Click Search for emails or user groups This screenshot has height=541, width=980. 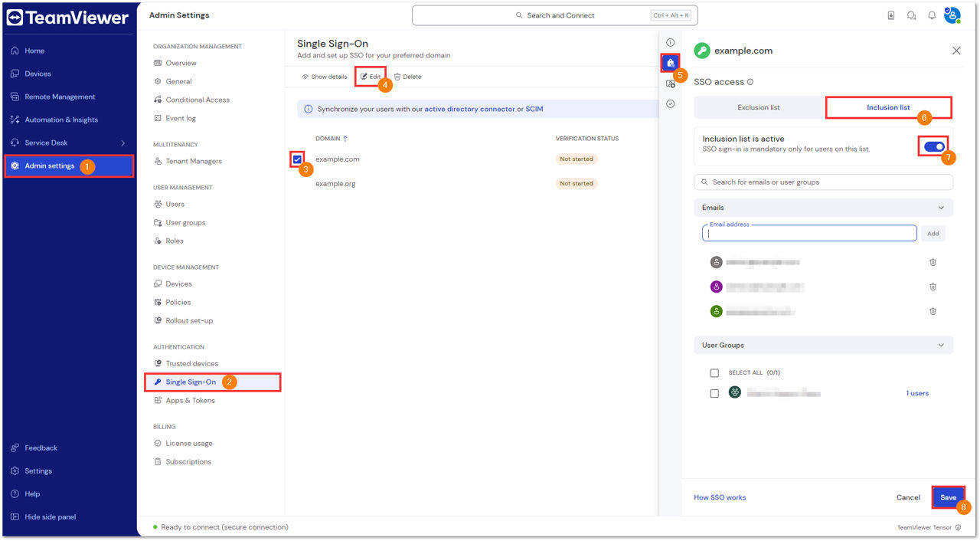[824, 182]
